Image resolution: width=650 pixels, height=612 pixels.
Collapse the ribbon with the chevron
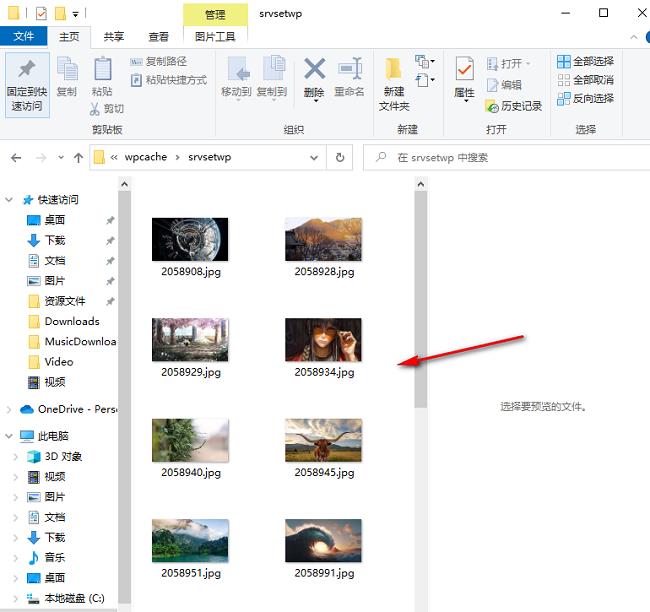(633, 37)
